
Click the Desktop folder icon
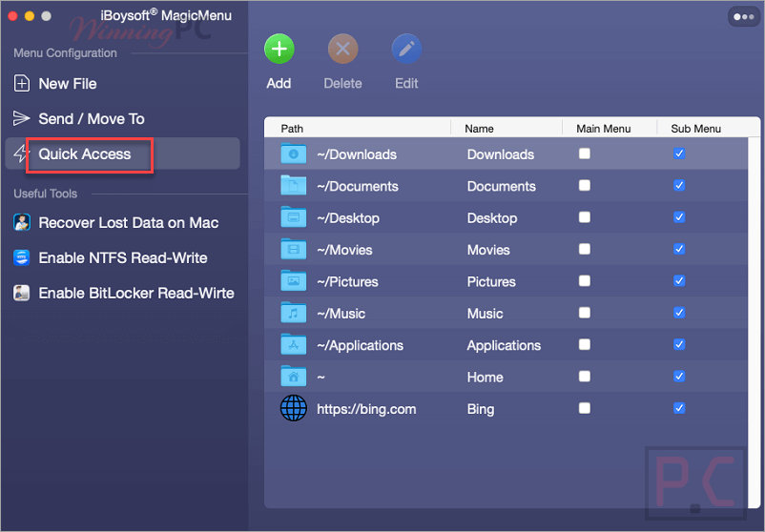[x=293, y=217]
